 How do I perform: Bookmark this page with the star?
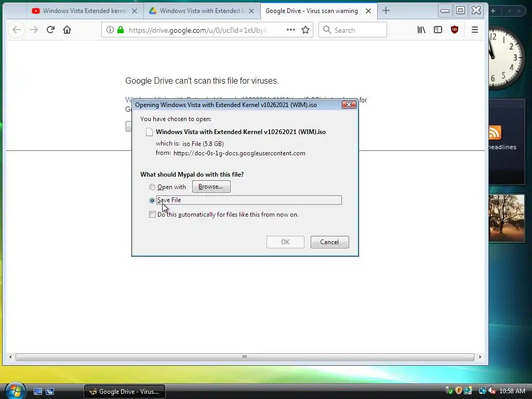[x=305, y=30]
